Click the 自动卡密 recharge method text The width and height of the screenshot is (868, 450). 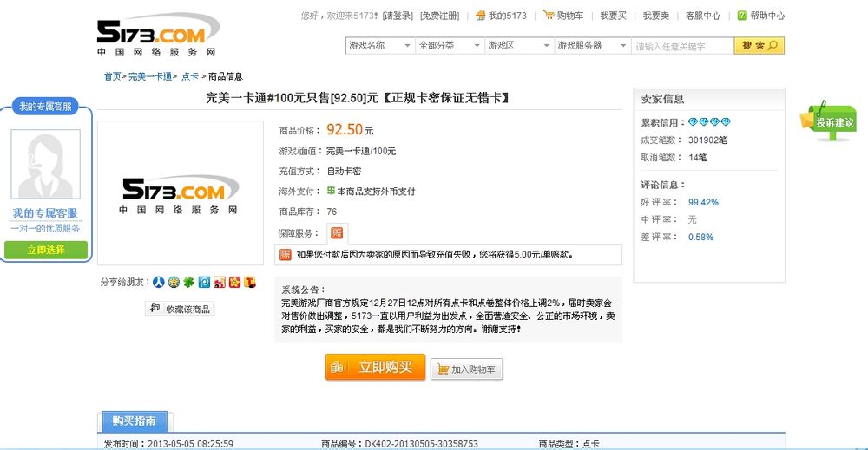[x=344, y=171]
